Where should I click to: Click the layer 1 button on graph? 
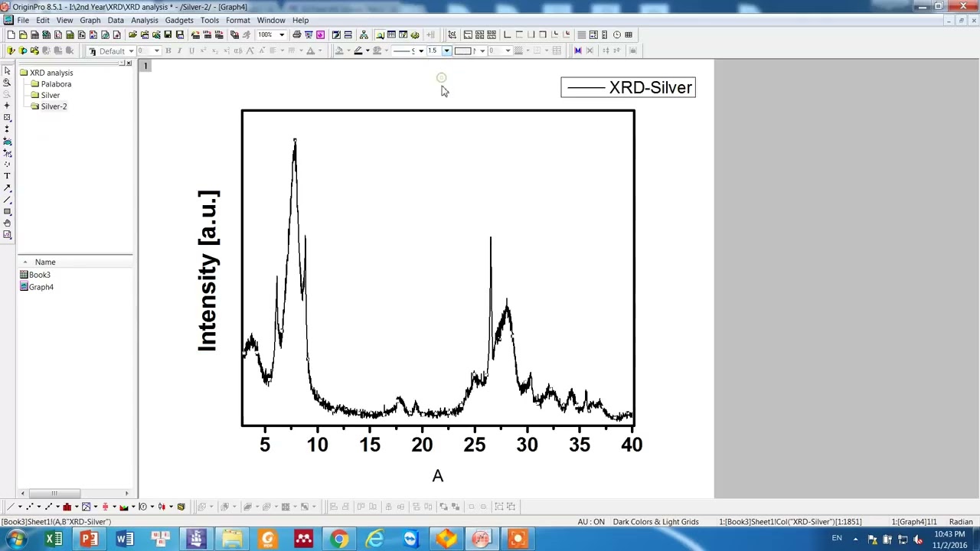pos(145,67)
